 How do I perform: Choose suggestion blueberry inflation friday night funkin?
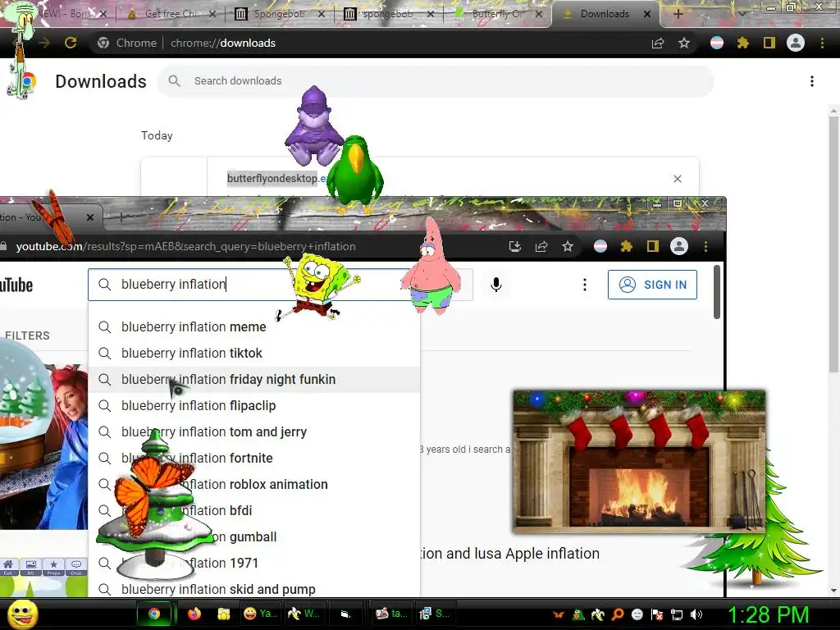pyautogui.click(x=254, y=379)
